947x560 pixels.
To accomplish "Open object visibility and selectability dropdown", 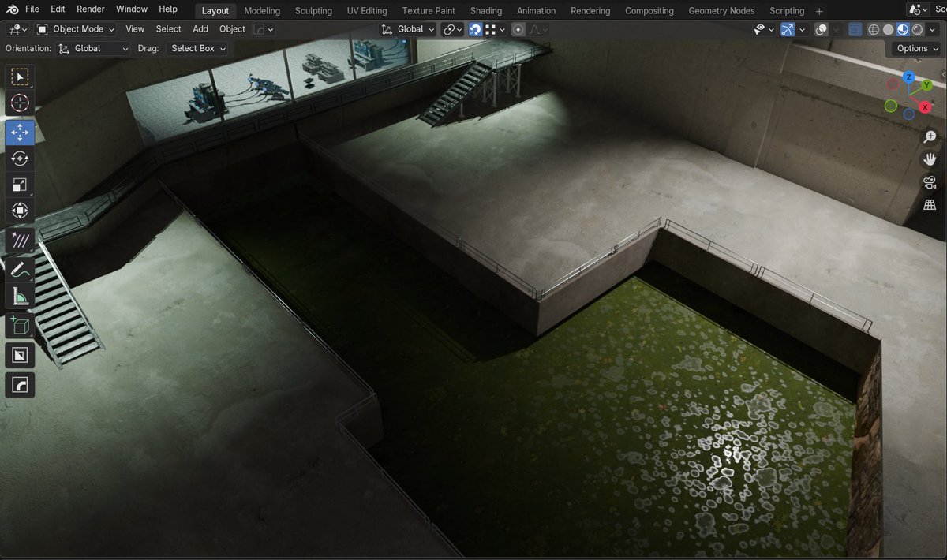I will point(763,29).
